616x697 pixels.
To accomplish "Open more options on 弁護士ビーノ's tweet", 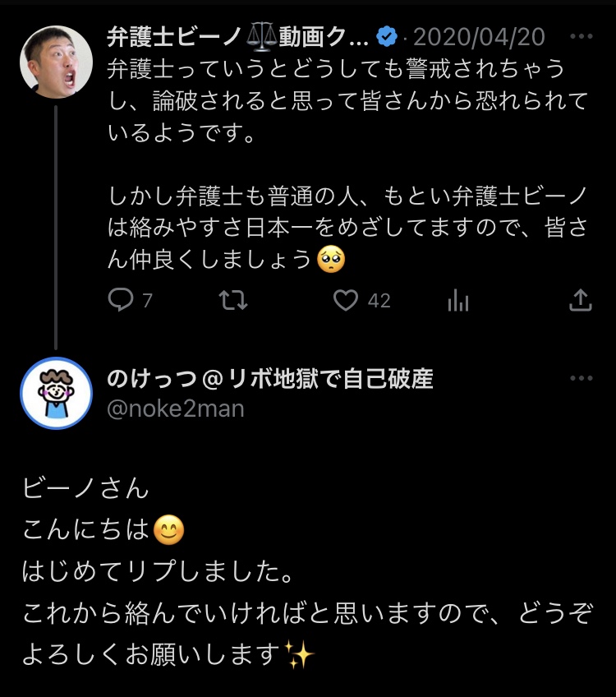I will click(581, 38).
